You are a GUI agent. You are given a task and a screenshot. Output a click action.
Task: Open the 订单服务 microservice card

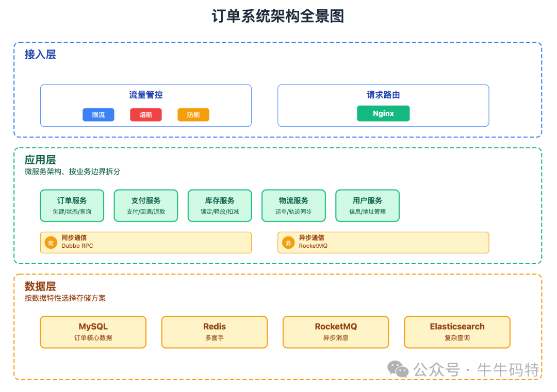point(72,205)
